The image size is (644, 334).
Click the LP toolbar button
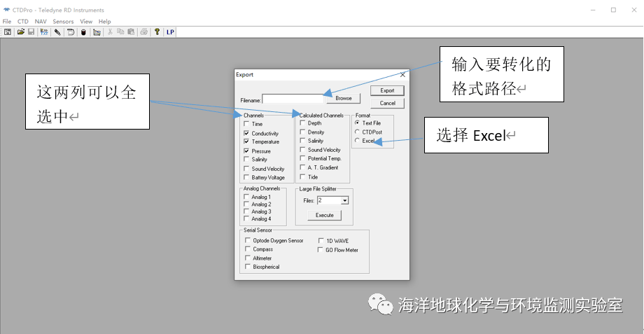pyautogui.click(x=170, y=32)
